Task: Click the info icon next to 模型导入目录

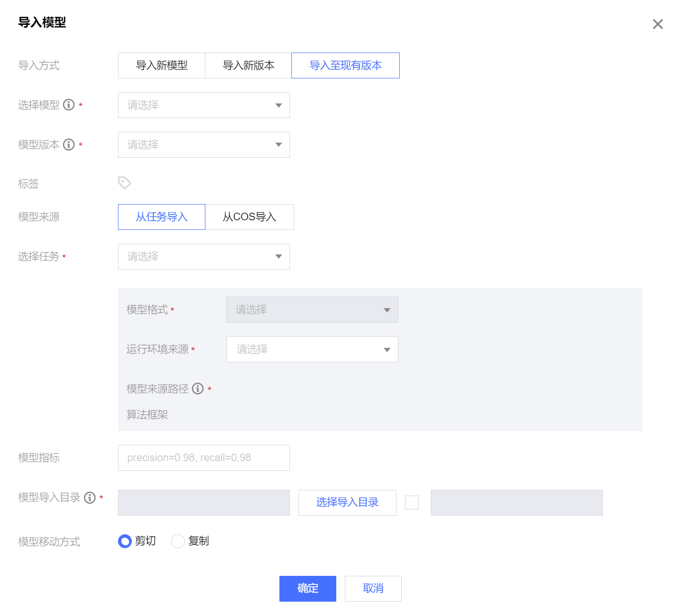Action: tap(90, 497)
